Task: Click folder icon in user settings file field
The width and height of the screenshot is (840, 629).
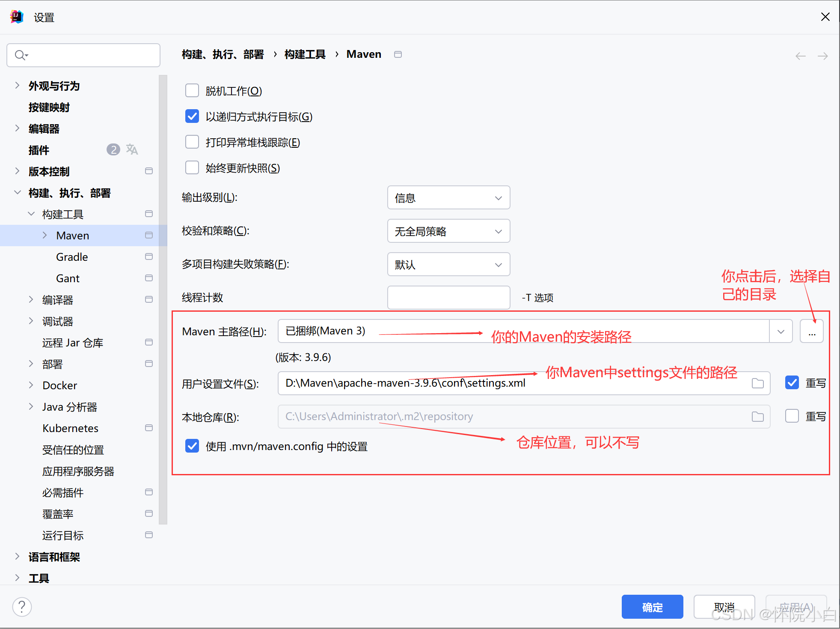Action: tap(757, 383)
